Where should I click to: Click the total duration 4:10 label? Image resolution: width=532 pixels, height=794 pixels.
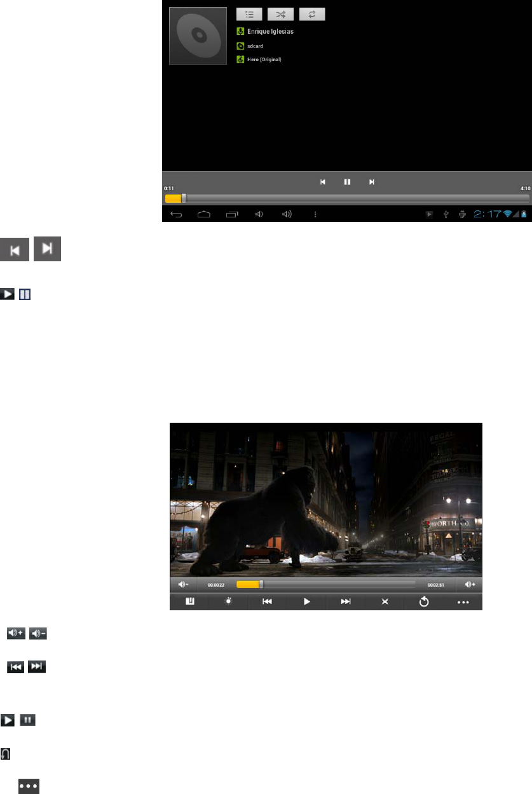tap(524, 189)
